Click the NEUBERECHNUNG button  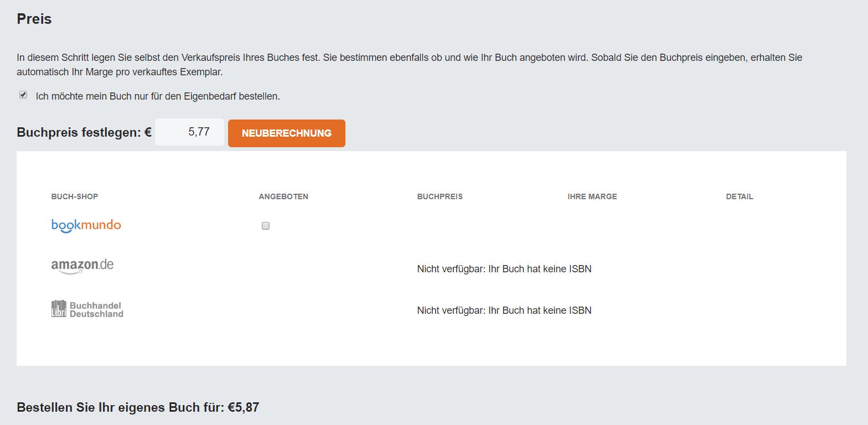click(287, 133)
